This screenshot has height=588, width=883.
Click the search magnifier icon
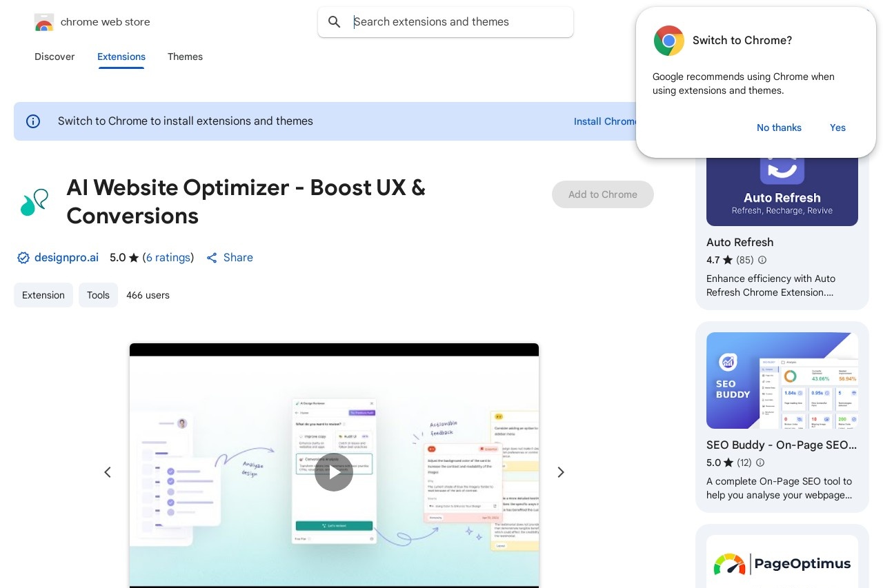(x=335, y=22)
